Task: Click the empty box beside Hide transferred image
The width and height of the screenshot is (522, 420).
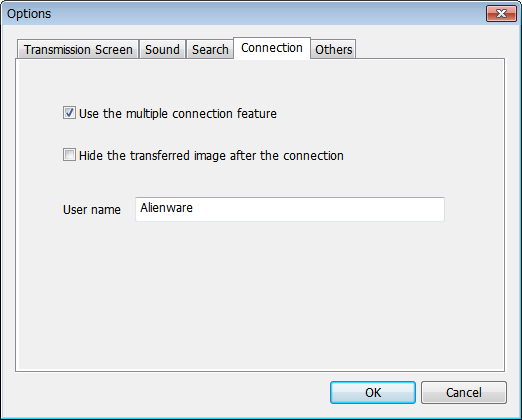Action: (69, 155)
